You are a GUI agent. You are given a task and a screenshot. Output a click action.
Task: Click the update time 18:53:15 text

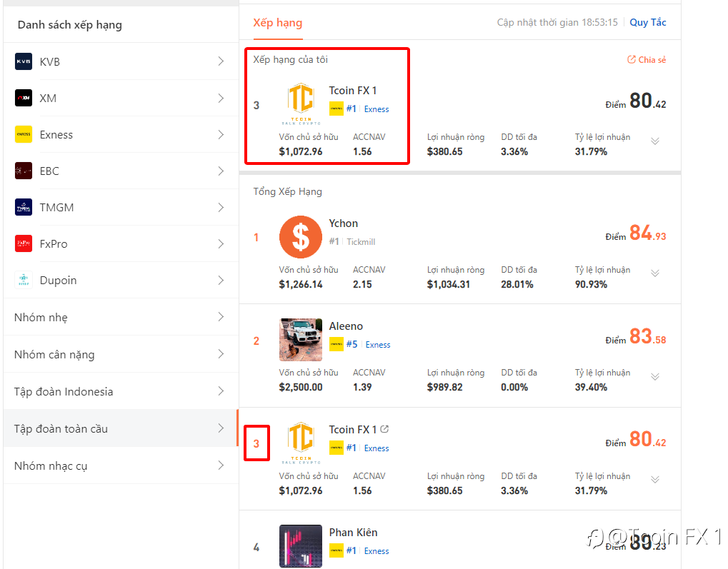[x=600, y=22]
